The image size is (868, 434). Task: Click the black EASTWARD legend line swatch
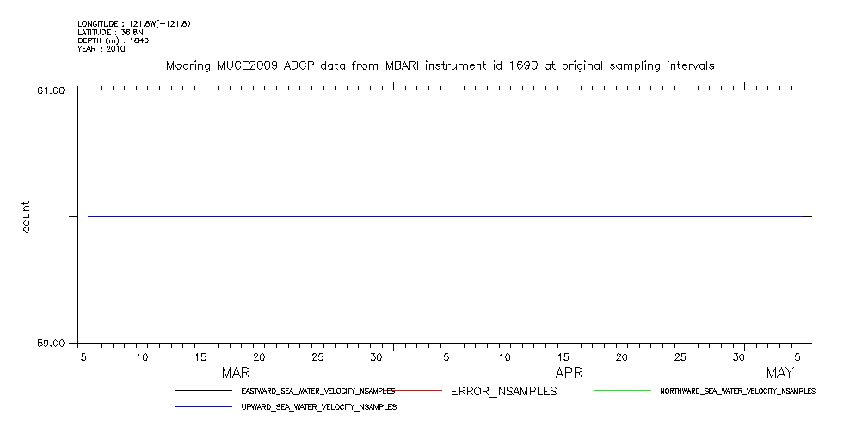point(202,391)
